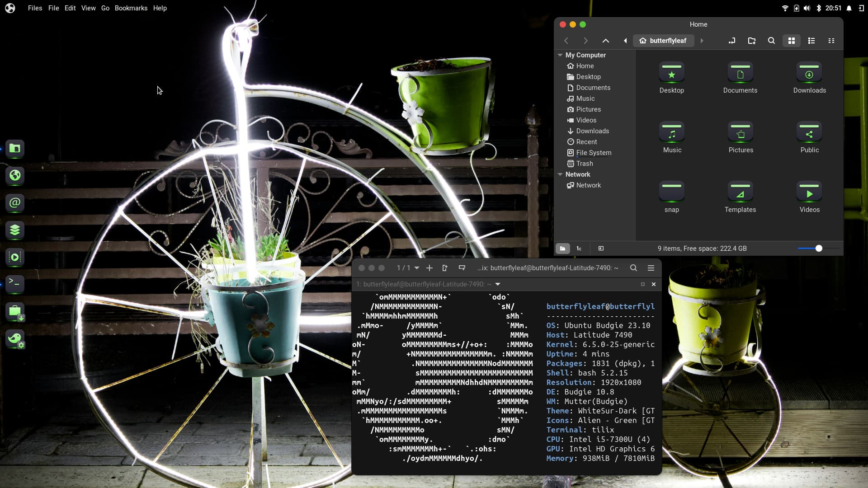This screenshot has width=868, height=488.
Task: Go forward in the Files window
Action: click(586, 41)
